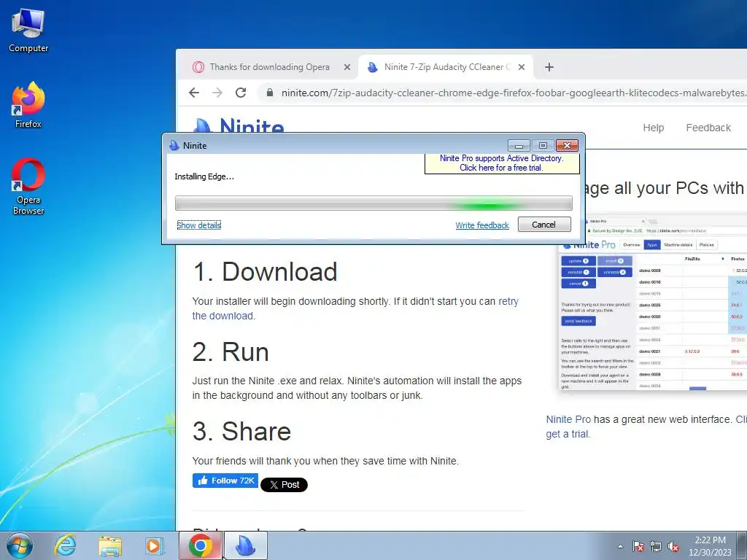Open the Feedback link on Ninite page
This screenshot has width=747, height=560.
pyautogui.click(x=708, y=128)
